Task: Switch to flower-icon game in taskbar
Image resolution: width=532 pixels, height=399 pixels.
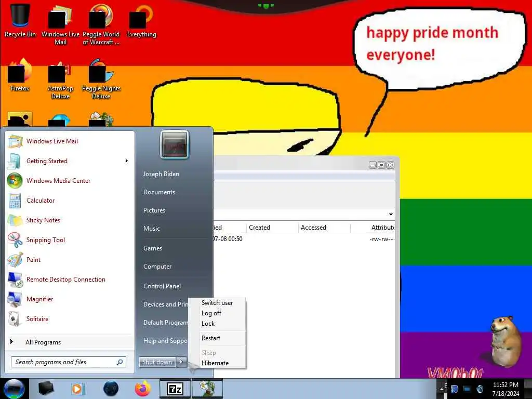Action: tap(207, 389)
